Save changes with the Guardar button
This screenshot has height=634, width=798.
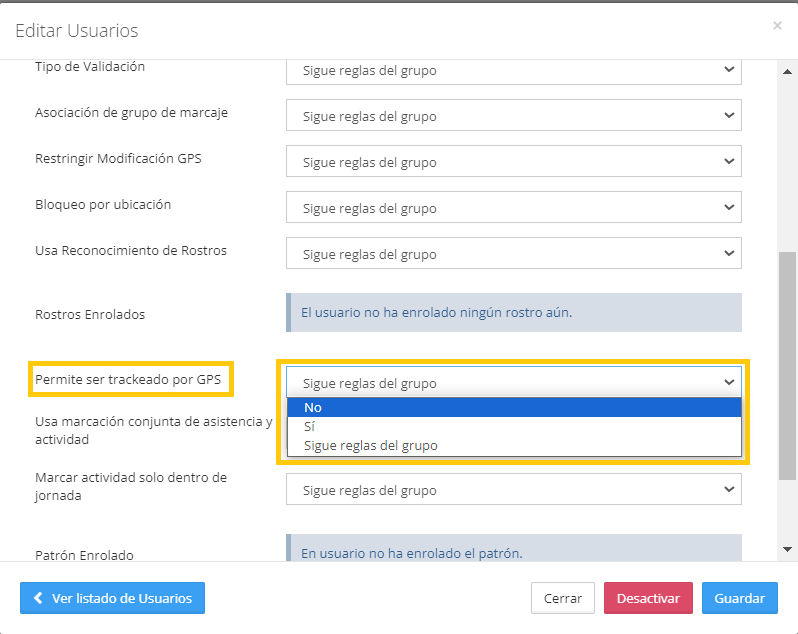739,598
